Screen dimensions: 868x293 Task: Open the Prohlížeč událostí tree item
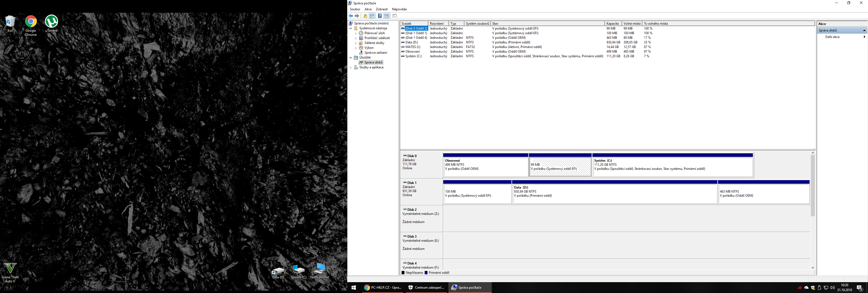[377, 38]
